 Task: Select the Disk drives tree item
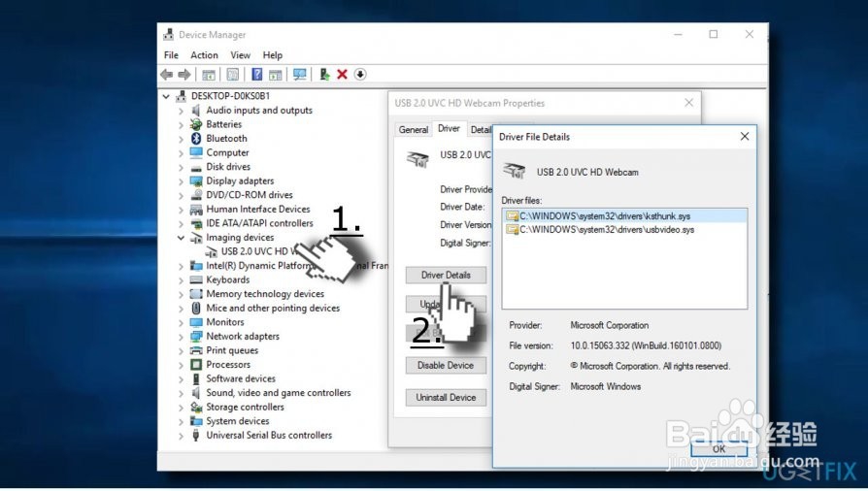pos(228,167)
